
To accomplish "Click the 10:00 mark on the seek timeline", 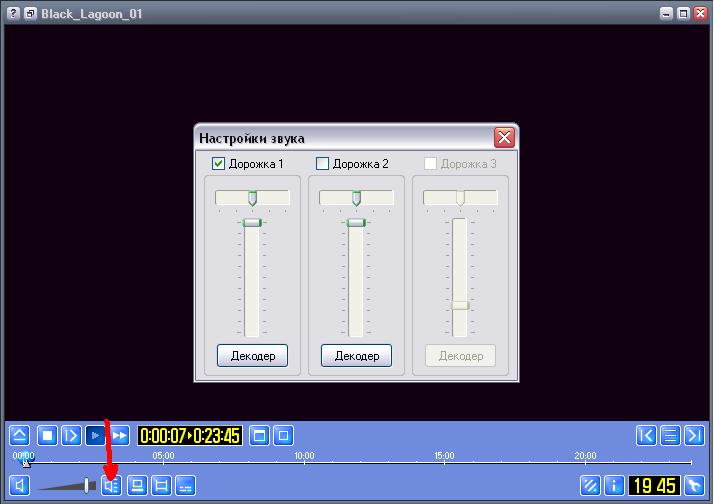I will coord(304,463).
